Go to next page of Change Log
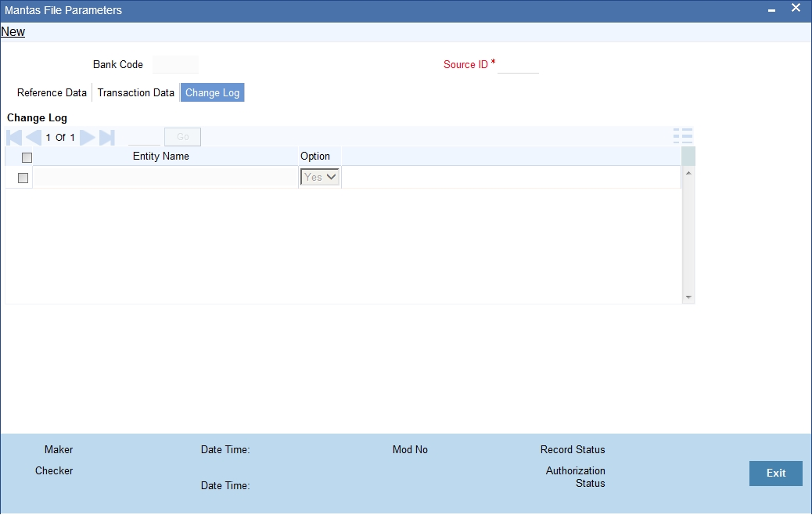The image size is (812, 515). tap(88, 137)
